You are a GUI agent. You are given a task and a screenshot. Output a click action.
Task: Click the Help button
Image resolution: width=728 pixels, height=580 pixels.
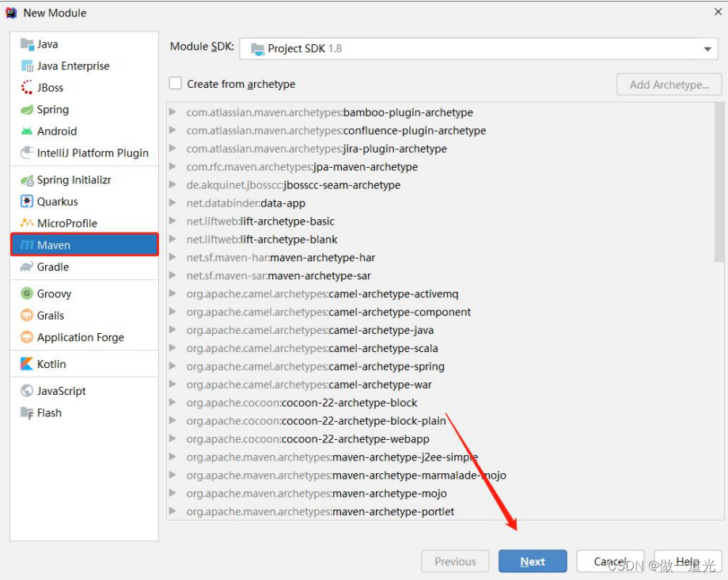point(688,562)
